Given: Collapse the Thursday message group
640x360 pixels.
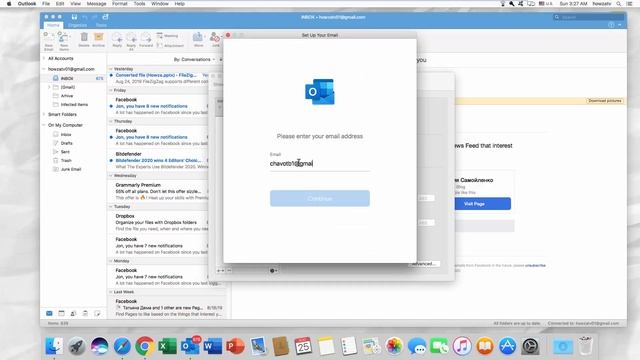Looking at the screenshot, I should 111,121.
